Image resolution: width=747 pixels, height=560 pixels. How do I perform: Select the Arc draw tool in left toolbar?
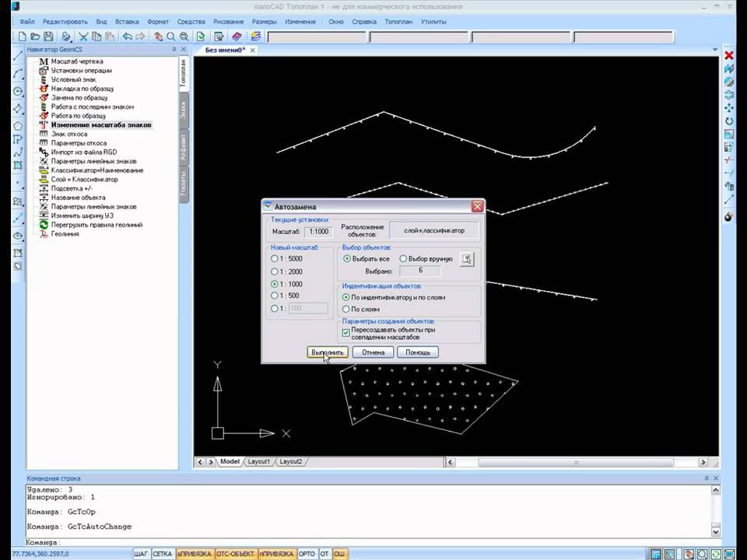point(18,74)
